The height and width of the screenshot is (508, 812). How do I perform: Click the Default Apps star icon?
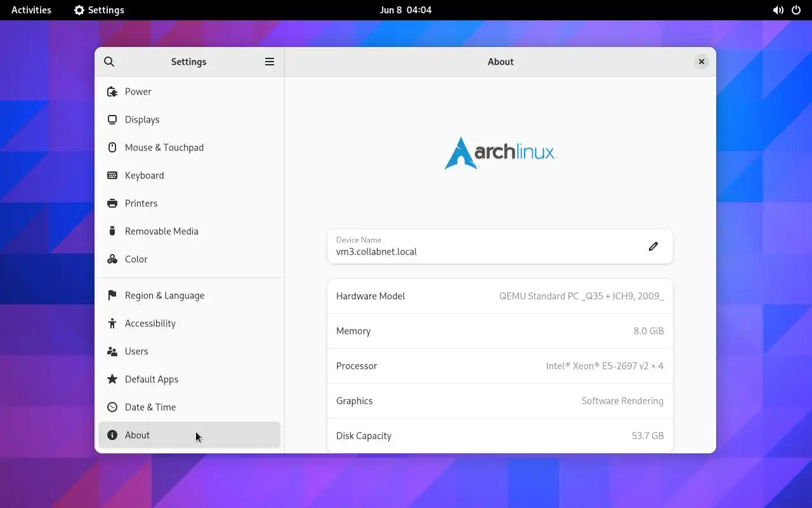[x=112, y=379]
